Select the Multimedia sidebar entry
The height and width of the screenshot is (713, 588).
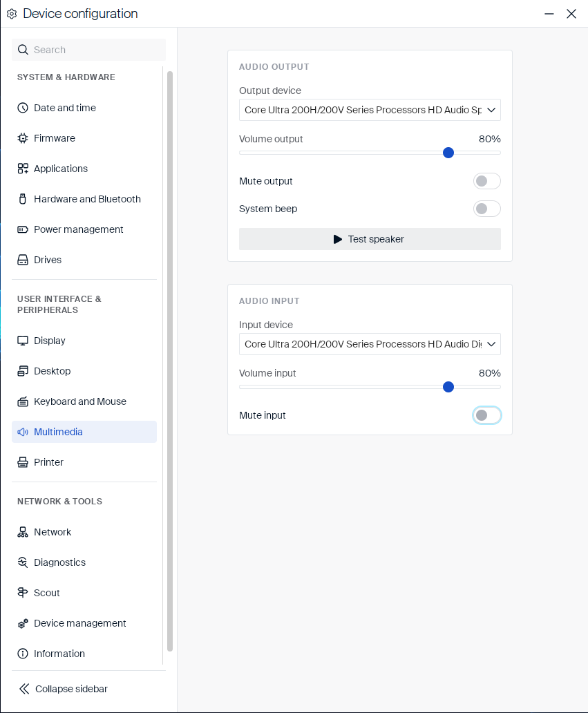click(84, 432)
